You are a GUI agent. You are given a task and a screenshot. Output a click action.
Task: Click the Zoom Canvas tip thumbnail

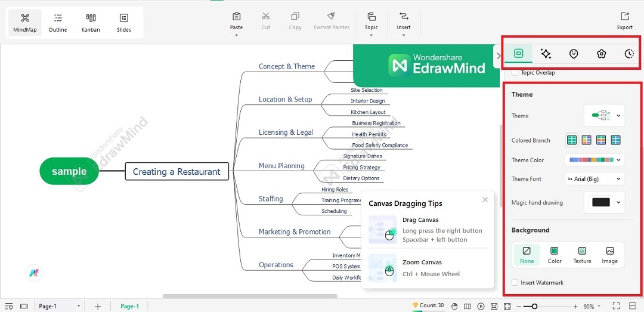coord(383,268)
